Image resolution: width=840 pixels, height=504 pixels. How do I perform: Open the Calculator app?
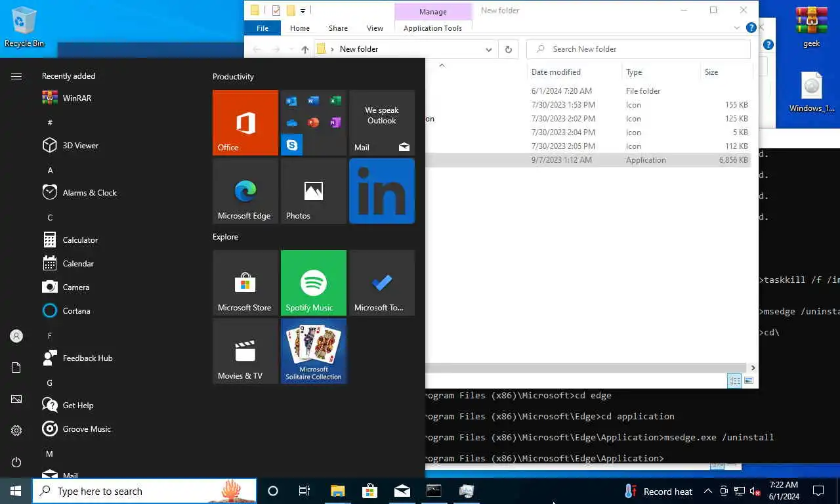70,240
